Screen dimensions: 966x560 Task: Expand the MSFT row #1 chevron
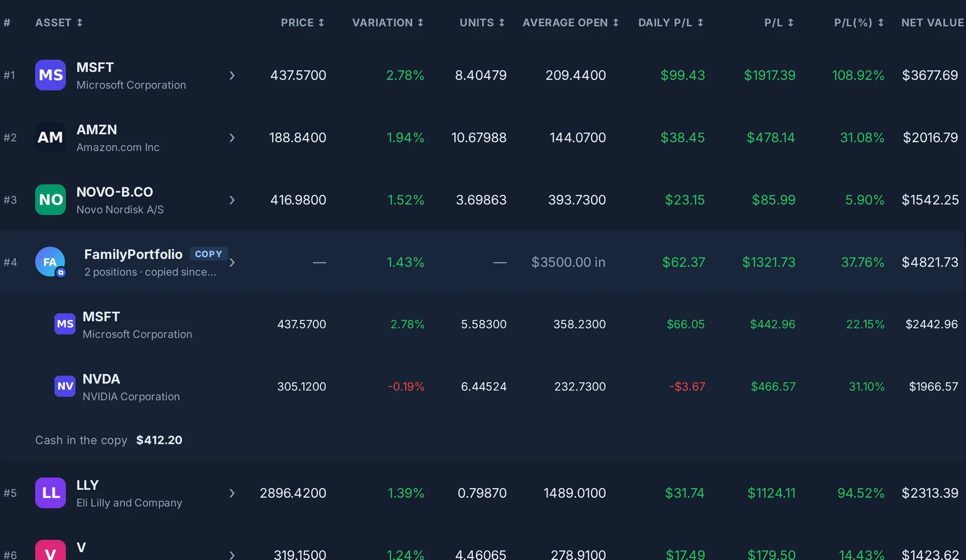tap(232, 76)
